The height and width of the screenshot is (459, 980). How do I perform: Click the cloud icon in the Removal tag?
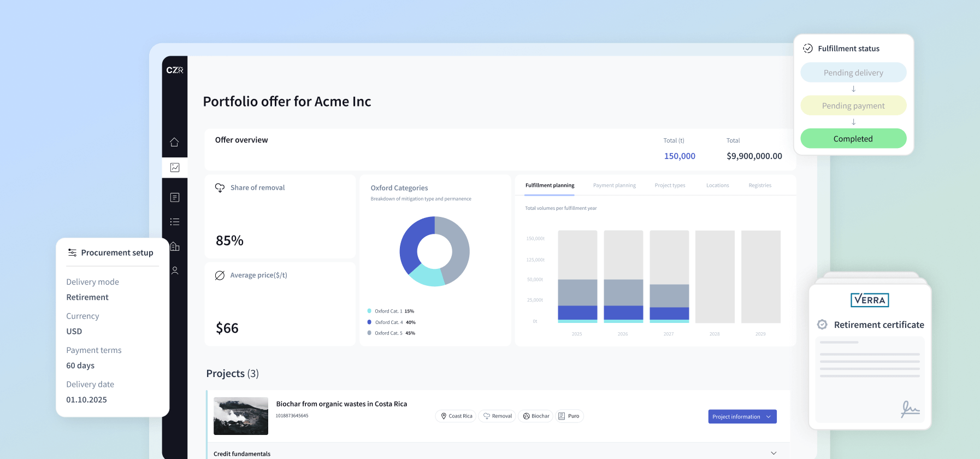487,416
